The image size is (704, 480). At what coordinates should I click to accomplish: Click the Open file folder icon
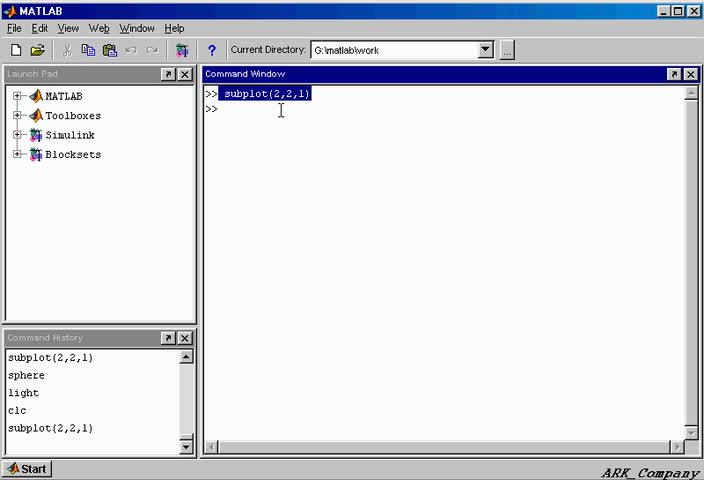tap(38, 50)
